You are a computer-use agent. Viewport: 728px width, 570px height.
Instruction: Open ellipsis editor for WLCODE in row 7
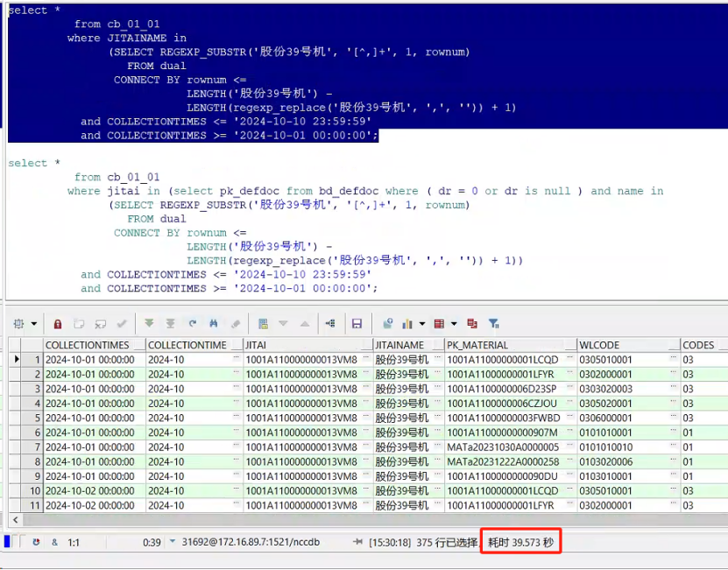(x=673, y=446)
